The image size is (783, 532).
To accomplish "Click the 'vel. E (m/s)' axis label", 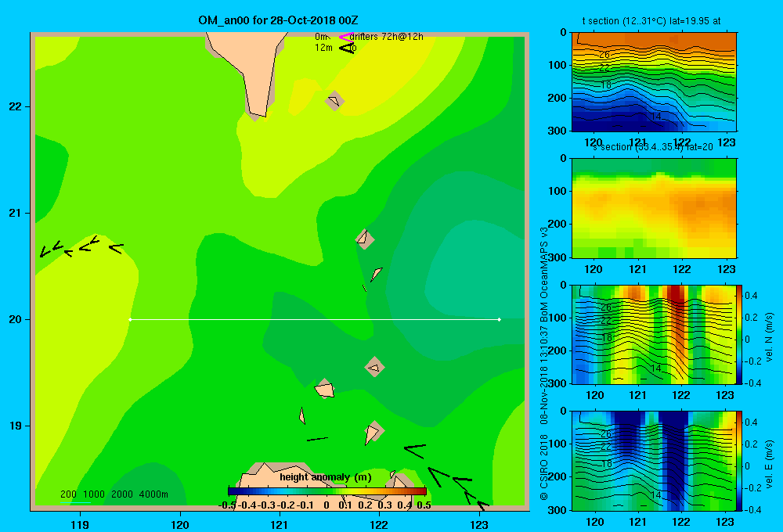I will [769, 464].
